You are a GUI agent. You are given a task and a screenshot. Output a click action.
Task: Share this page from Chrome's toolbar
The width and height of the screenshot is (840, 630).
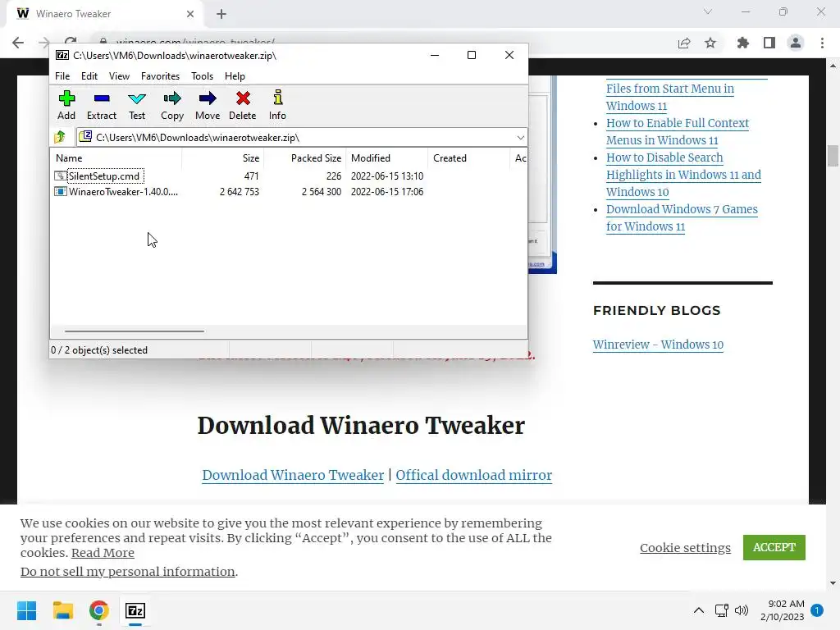click(684, 43)
